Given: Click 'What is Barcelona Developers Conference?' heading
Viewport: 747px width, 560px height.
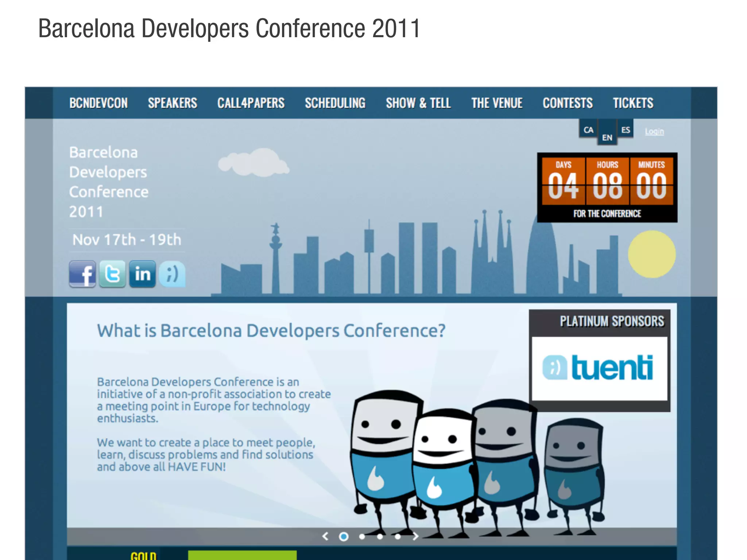Looking at the screenshot, I should pyautogui.click(x=271, y=331).
